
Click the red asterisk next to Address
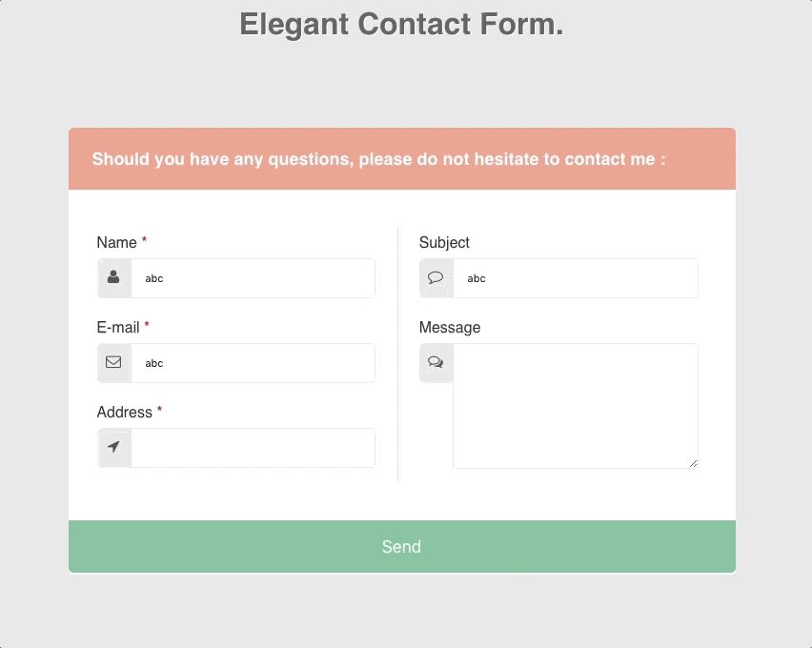click(159, 411)
